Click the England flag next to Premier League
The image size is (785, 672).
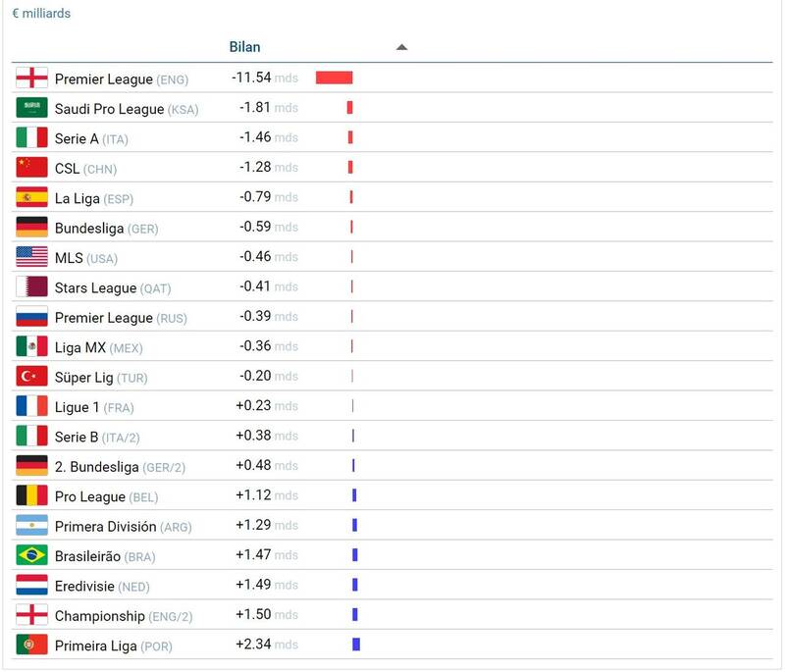(31, 78)
